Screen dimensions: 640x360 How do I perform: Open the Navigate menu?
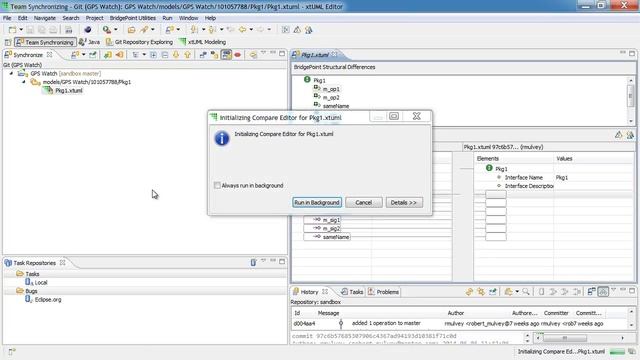tap(44, 18)
